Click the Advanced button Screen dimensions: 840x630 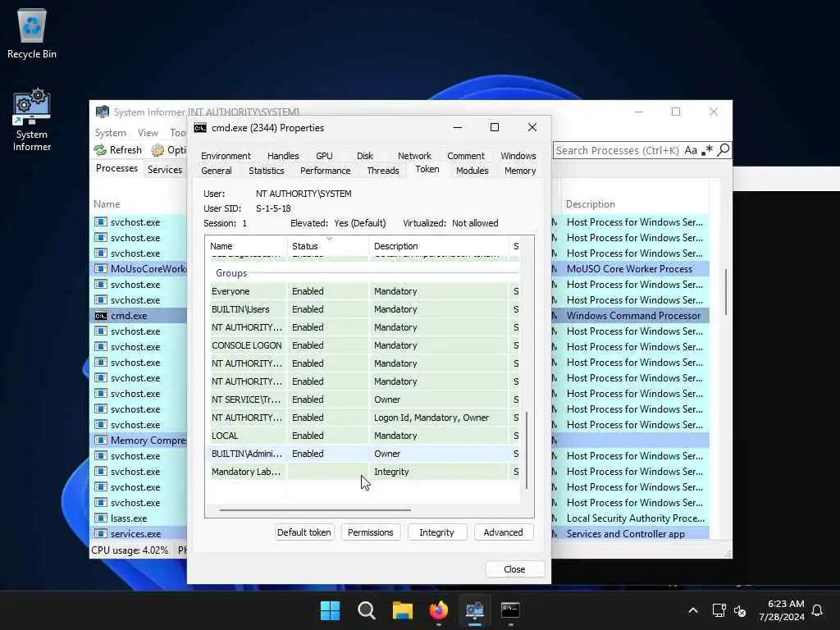tap(503, 532)
